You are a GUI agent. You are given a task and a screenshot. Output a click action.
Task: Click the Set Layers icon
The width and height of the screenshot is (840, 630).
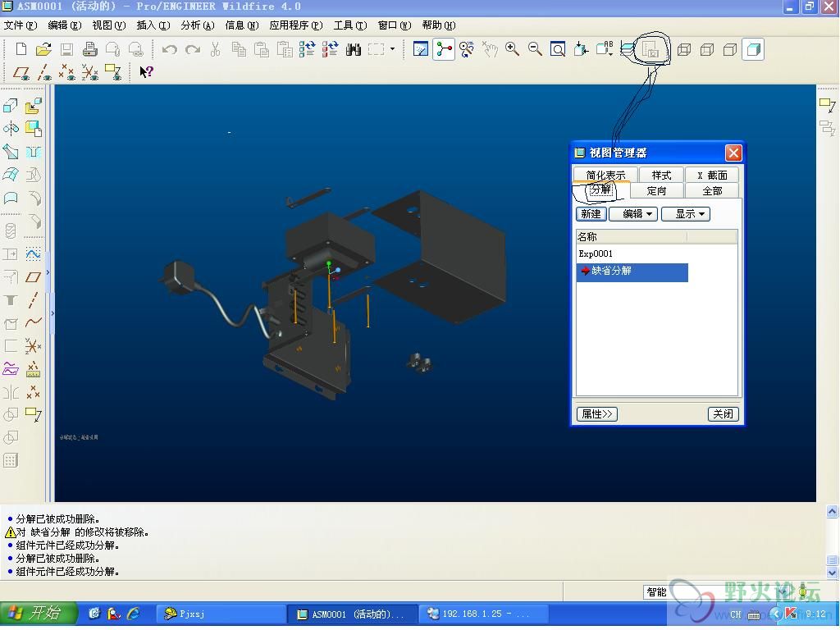point(628,50)
